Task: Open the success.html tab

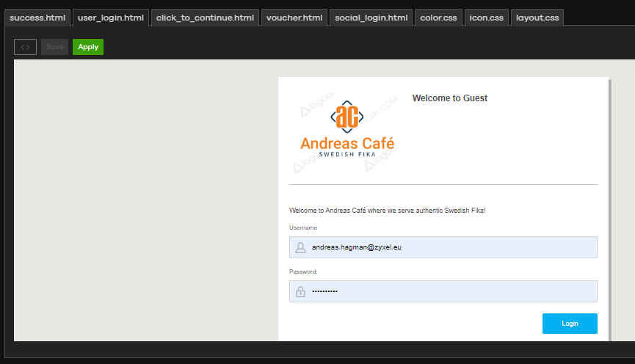Action: coord(37,18)
